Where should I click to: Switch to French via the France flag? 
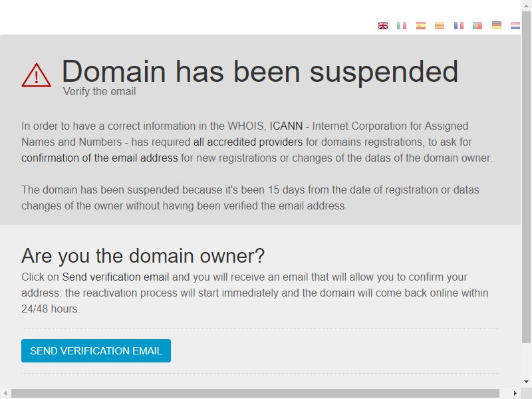pos(459,25)
